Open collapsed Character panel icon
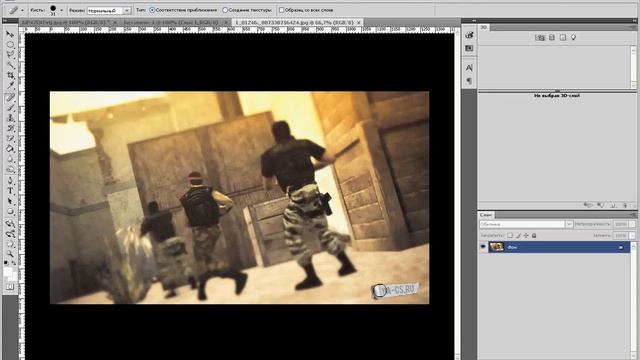Screen dimensions: 640x360 pos(469,68)
